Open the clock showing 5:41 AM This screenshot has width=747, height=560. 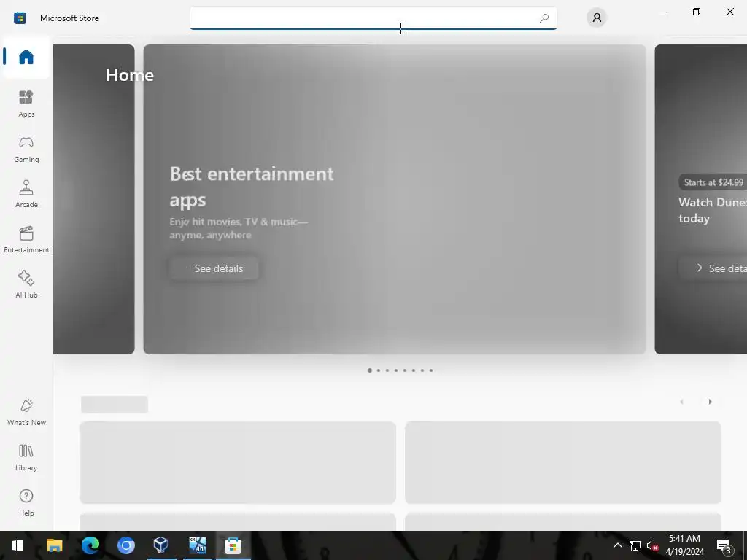pos(684,545)
